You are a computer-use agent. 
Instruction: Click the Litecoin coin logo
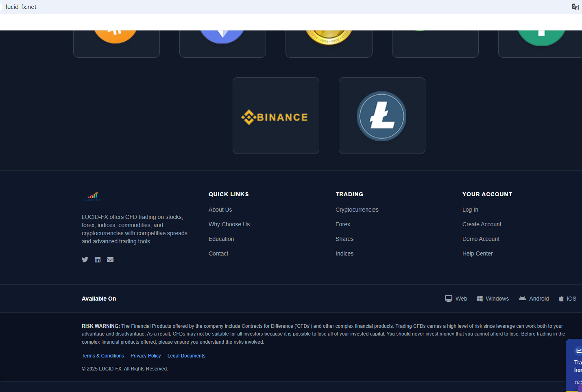click(381, 116)
